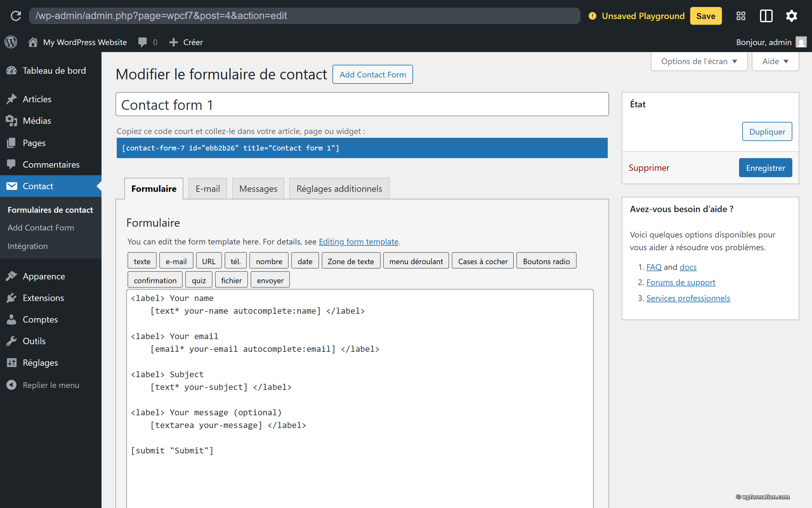Insert a fichier tag
This screenshot has width=812, height=508.
click(231, 280)
